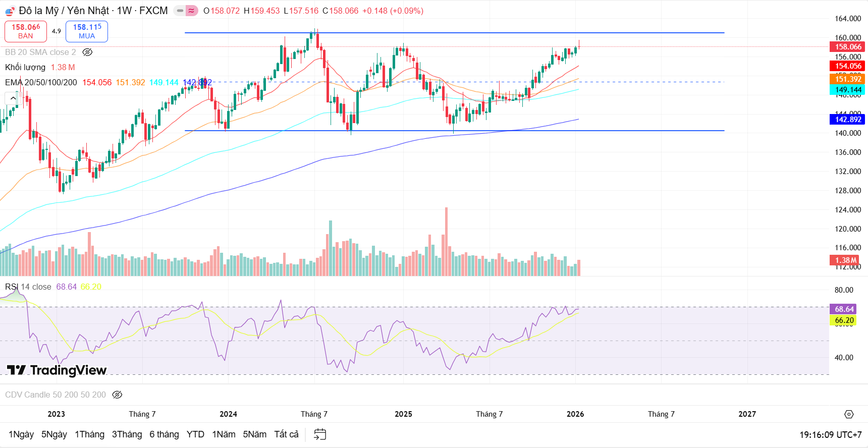The image size is (868, 448).
Task: Open the timezone menu showing UTC+7
Action: click(x=830, y=434)
